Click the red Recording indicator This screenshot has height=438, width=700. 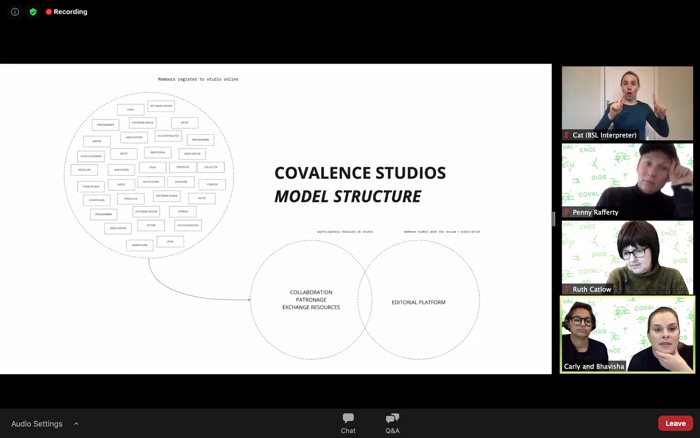coord(66,12)
